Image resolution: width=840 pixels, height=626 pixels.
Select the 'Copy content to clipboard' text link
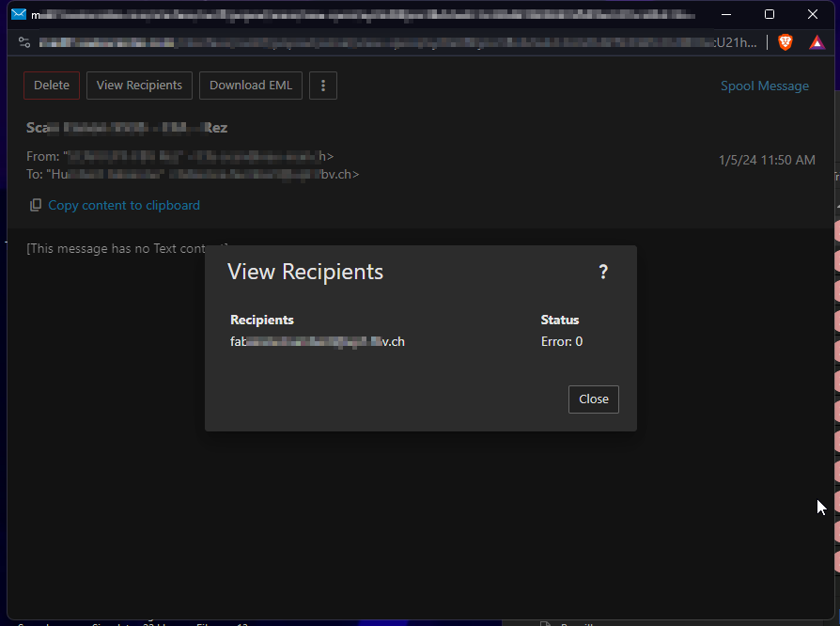pyautogui.click(x=124, y=205)
